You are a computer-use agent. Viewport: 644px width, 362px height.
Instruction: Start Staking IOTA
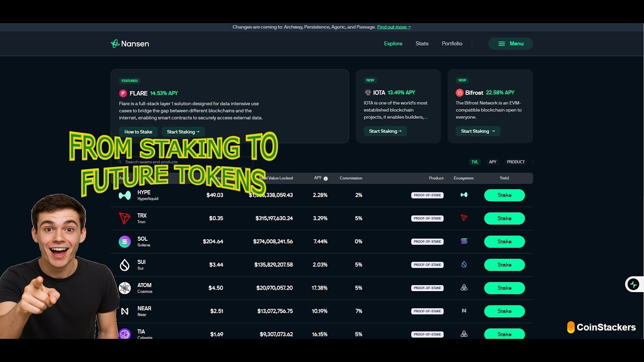[x=385, y=131]
